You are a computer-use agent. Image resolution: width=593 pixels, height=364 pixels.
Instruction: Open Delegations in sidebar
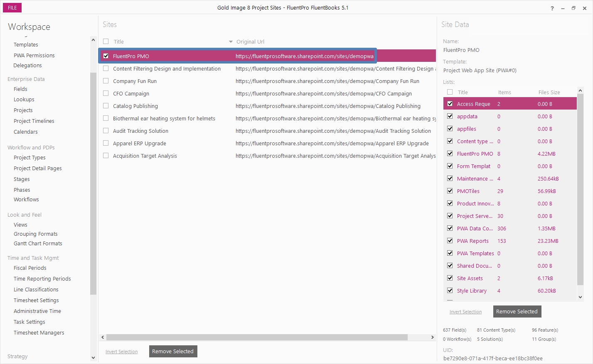27,66
